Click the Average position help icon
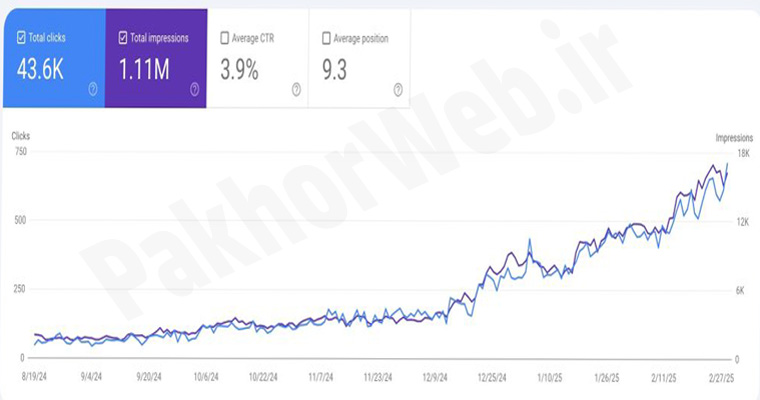Screen dimensions: 760x400 pyautogui.click(x=397, y=89)
